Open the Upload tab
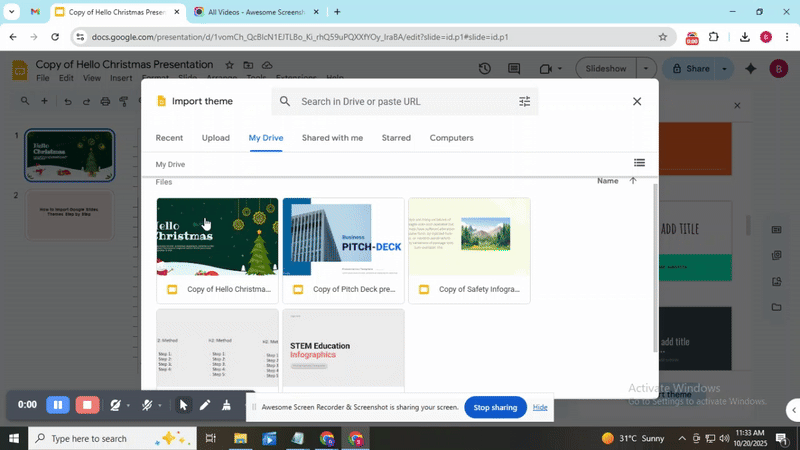800x450 pixels. 215,138
